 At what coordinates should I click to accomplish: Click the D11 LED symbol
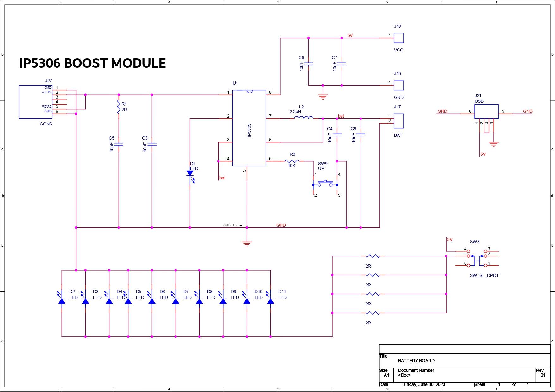(271, 302)
